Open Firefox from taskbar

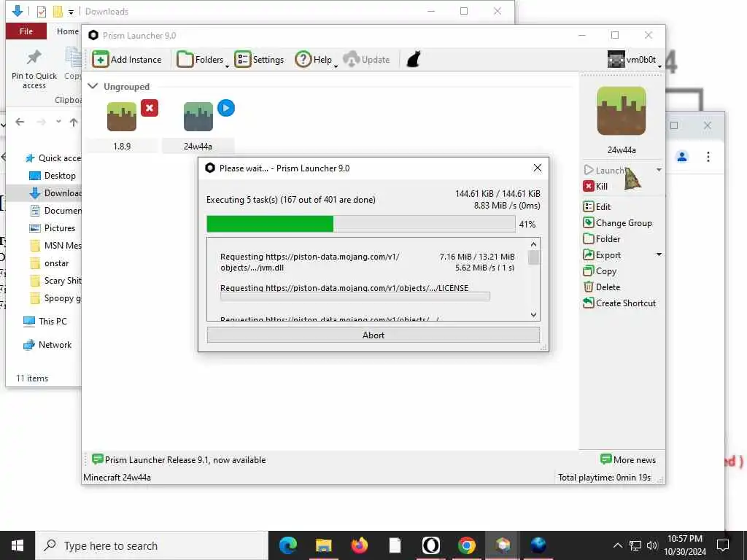coord(359,545)
